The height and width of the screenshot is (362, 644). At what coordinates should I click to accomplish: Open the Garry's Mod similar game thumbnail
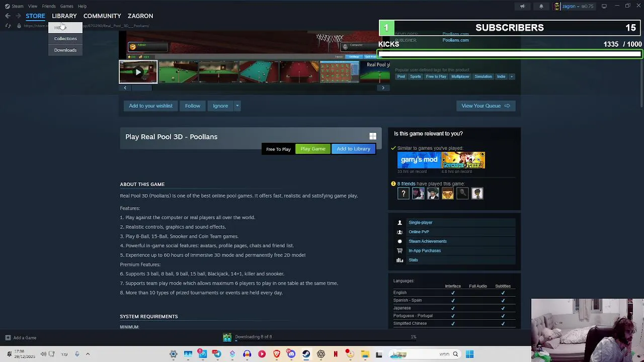(x=419, y=160)
